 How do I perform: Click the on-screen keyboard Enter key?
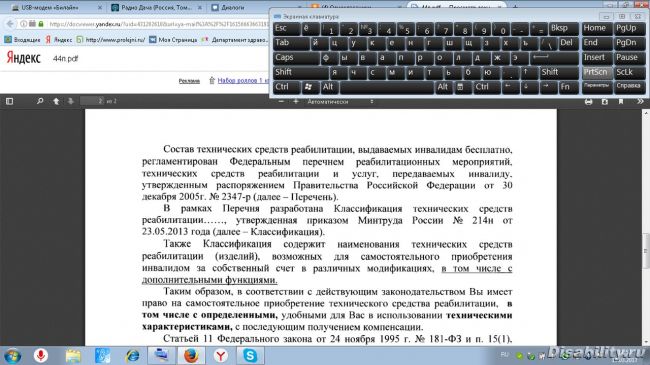point(554,58)
